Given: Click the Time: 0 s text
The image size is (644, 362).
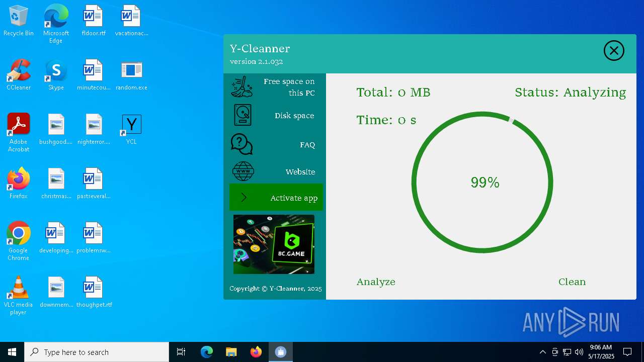Looking at the screenshot, I should click(x=386, y=120).
